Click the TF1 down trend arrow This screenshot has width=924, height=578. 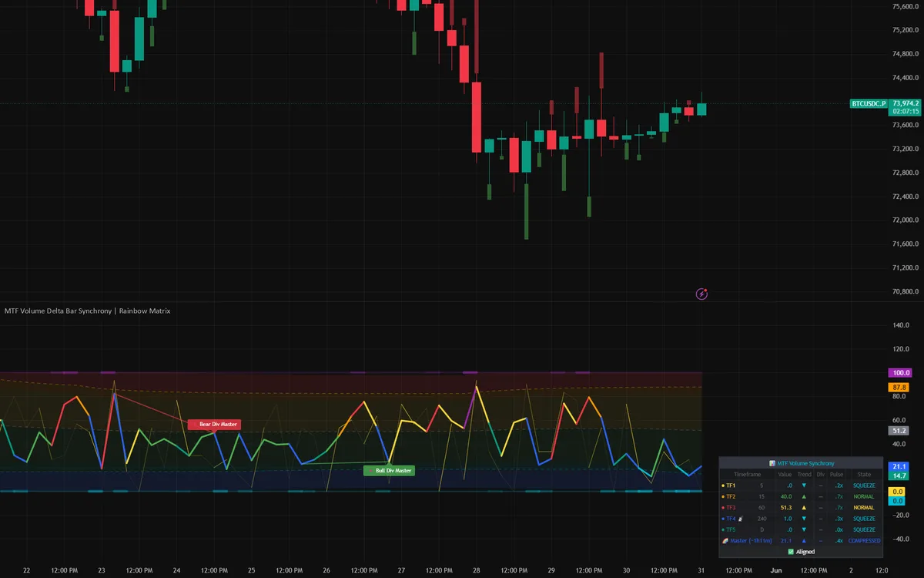click(x=804, y=486)
